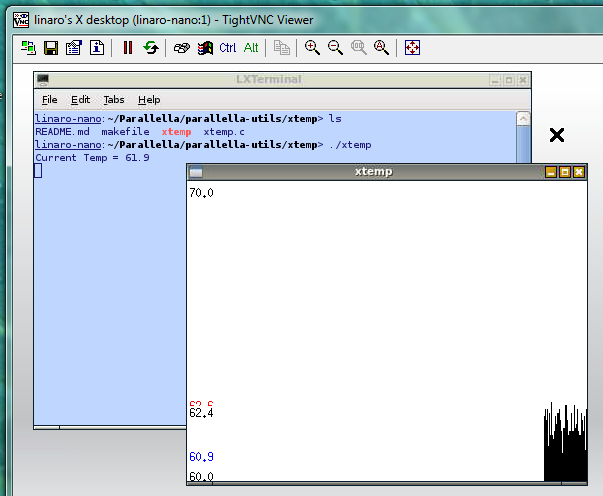This screenshot has width=603, height=496.
Task: Refresh the remote screen
Action: click(151, 47)
